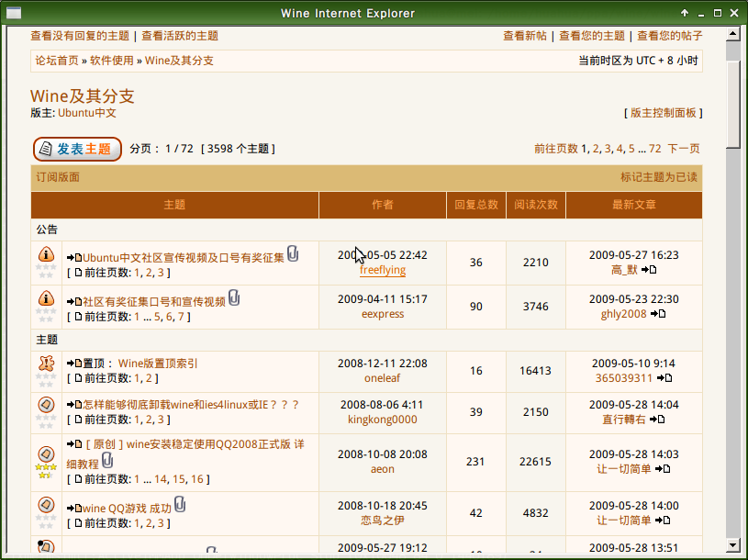Open Wine及其分支 breadcrumb link
Screen dimensions: 748x560
point(179,61)
